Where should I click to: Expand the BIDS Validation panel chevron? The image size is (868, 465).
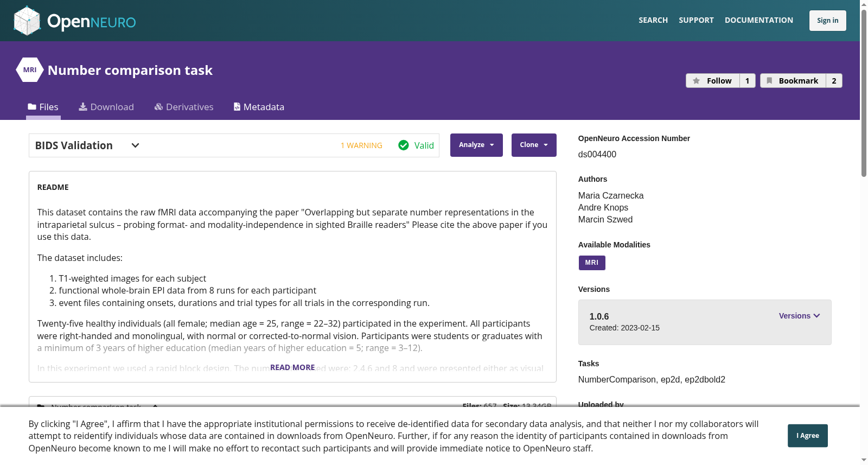[x=136, y=145]
